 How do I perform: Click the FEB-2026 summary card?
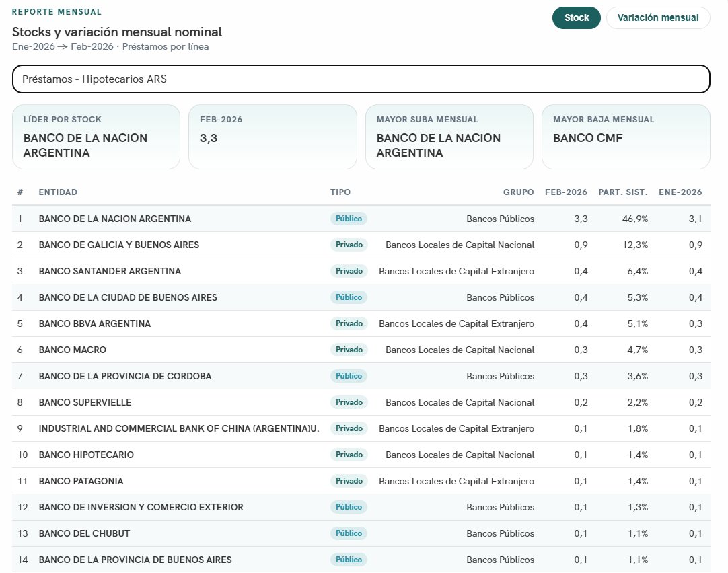[272, 137]
